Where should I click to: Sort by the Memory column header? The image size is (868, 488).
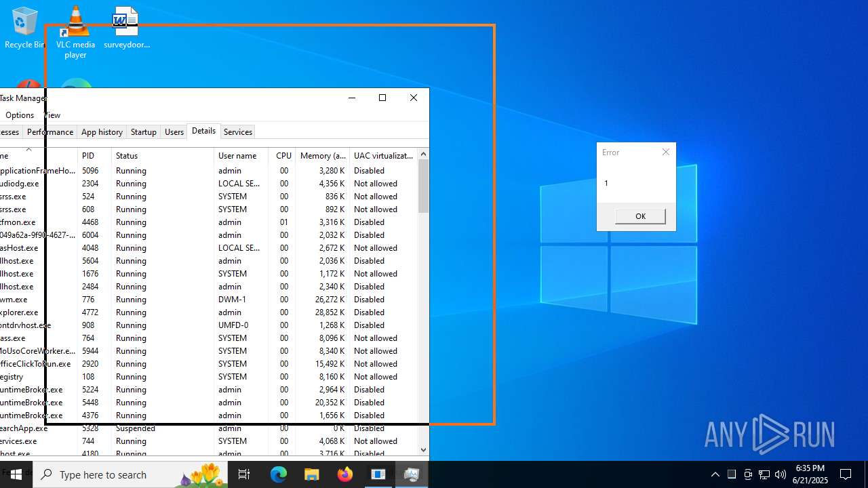coord(323,155)
